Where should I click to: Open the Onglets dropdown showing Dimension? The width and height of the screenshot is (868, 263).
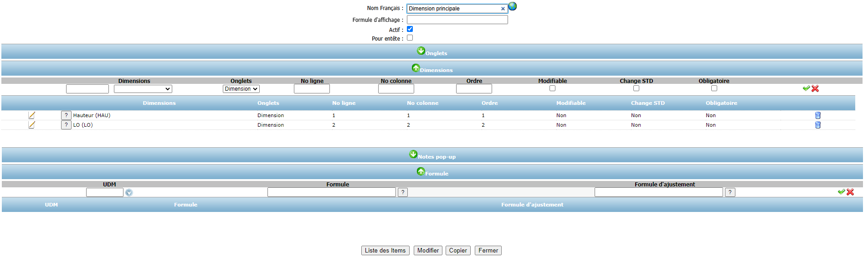click(x=241, y=89)
